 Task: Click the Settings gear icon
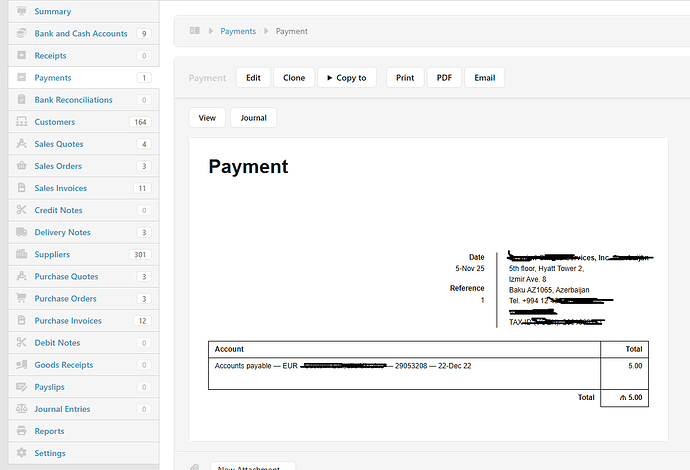[x=21, y=452]
